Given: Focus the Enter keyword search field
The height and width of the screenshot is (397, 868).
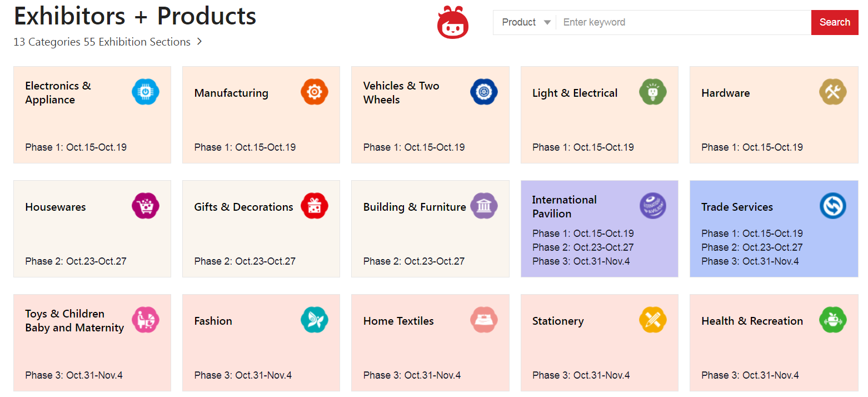Looking at the screenshot, I should click(684, 22).
